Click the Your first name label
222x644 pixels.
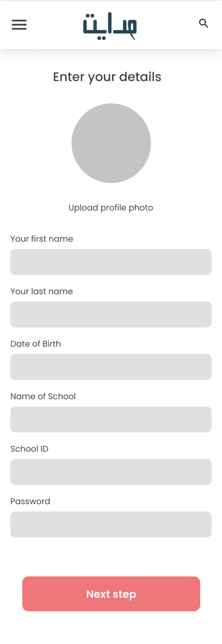[x=41, y=239]
